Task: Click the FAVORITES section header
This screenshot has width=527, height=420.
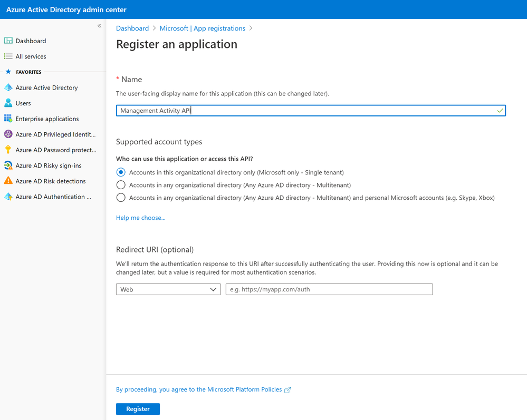Action: [x=28, y=72]
